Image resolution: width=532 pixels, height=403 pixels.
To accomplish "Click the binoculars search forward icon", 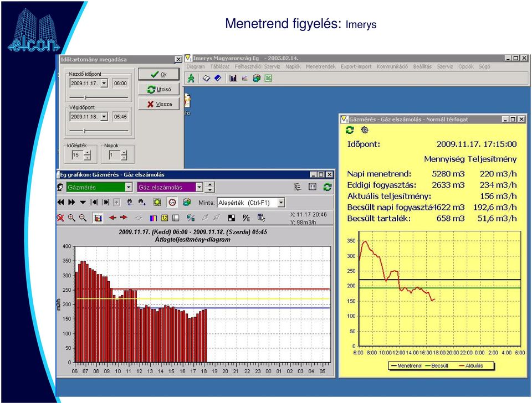I will click(x=142, y=203).
